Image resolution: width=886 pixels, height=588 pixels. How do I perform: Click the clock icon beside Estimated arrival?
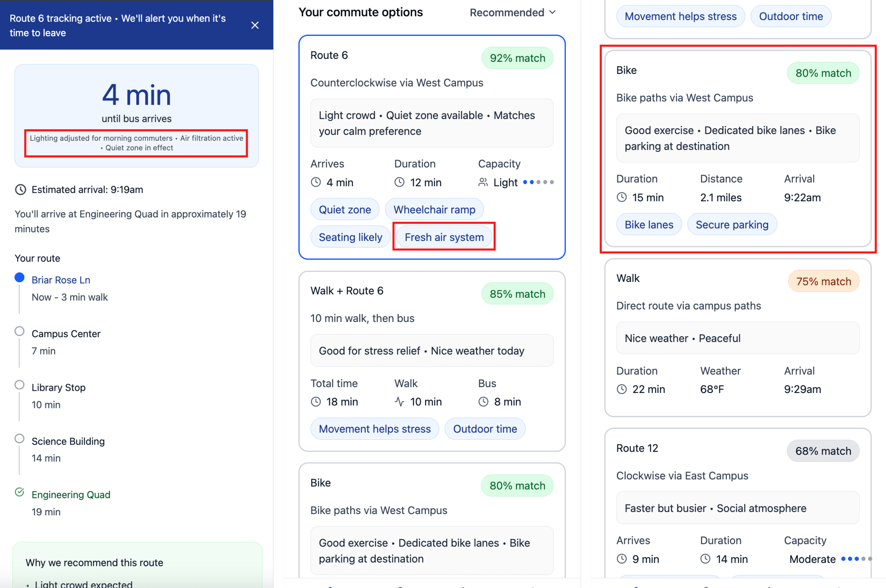coord(20,190)
